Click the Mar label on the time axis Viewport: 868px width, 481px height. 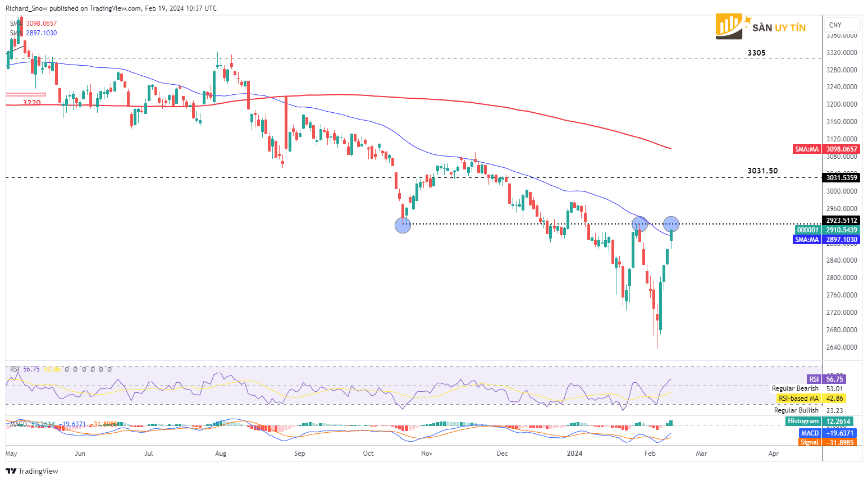tap(701, 453)
